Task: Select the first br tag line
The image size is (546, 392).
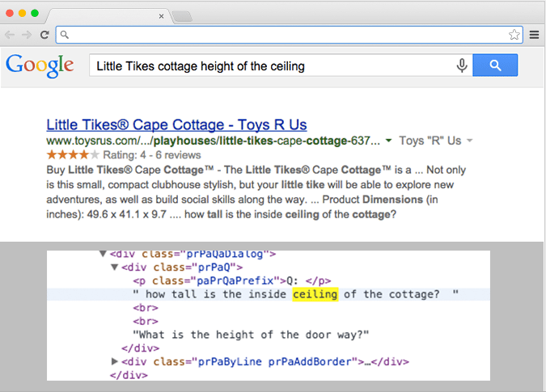Action: click(146, 308)
